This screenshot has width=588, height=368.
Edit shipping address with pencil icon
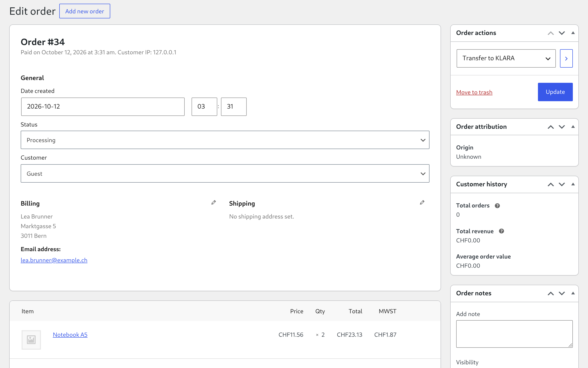422,202
